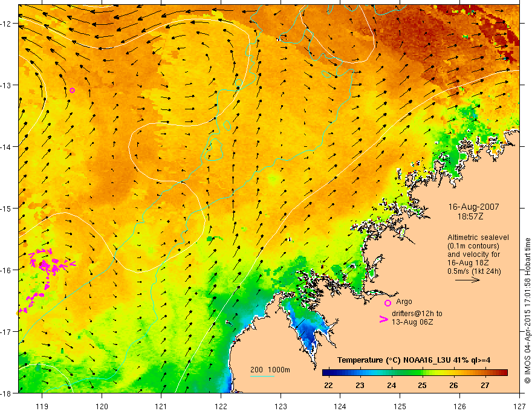Click longitude axis label 119
Image resolution: width=532 pixels, height=411 pixels.
(42, 406)
